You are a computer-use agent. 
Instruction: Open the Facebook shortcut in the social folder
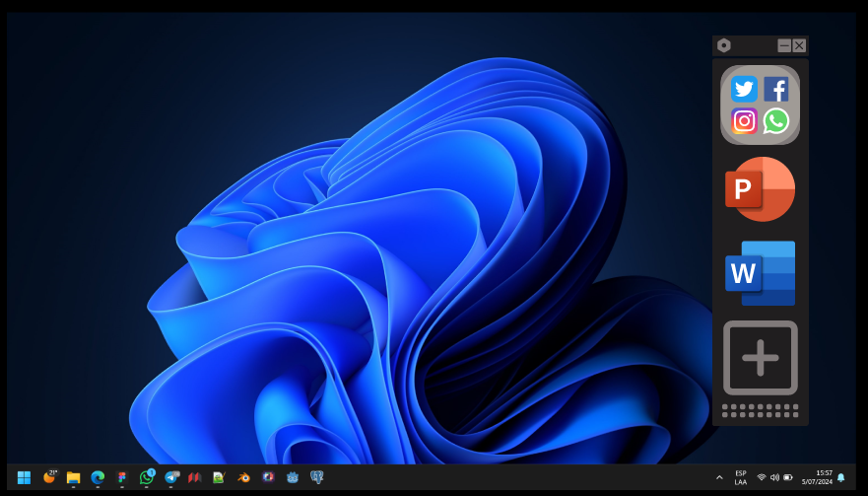point(776,89)
